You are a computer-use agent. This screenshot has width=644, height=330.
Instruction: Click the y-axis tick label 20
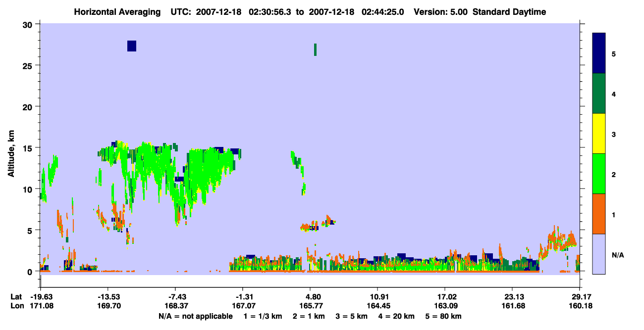point(29,106)
